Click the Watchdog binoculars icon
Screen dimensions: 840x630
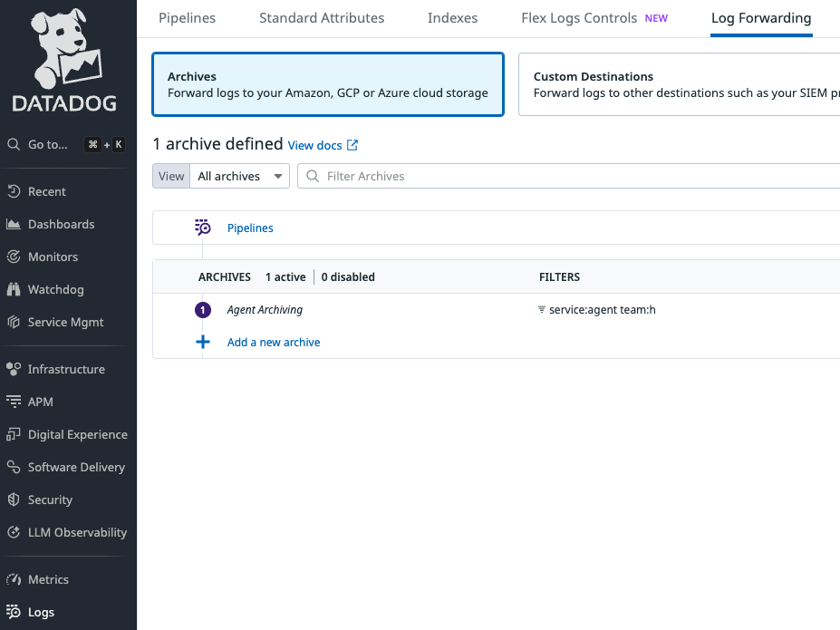click(14, 289)
